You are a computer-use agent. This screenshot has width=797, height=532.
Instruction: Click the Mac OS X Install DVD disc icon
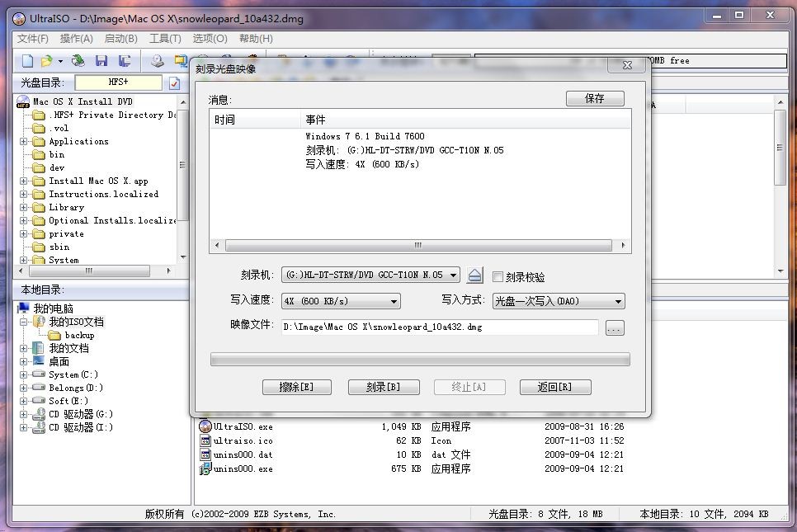pyautogui.click(x=23, y=101)
